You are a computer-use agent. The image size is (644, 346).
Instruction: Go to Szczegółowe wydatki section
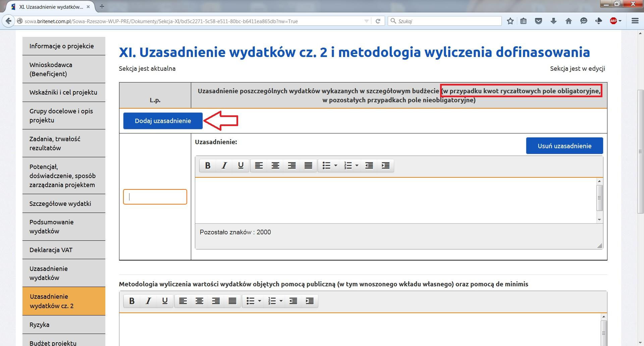(x=64, y=204)
